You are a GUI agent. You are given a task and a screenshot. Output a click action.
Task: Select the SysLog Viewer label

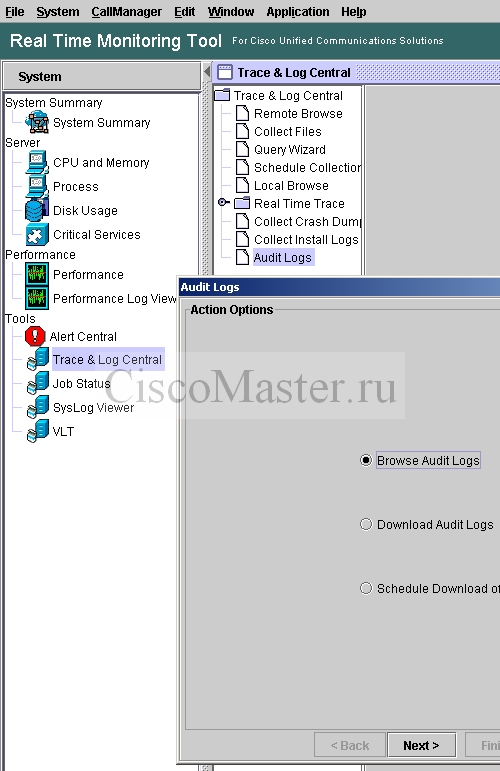pyautogui.click(x=93, y=408)
